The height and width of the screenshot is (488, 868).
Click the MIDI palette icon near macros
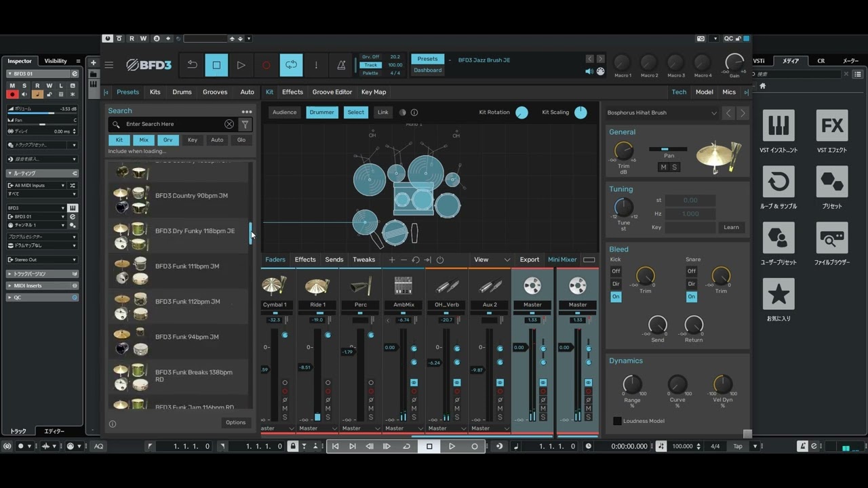(600, 71)
